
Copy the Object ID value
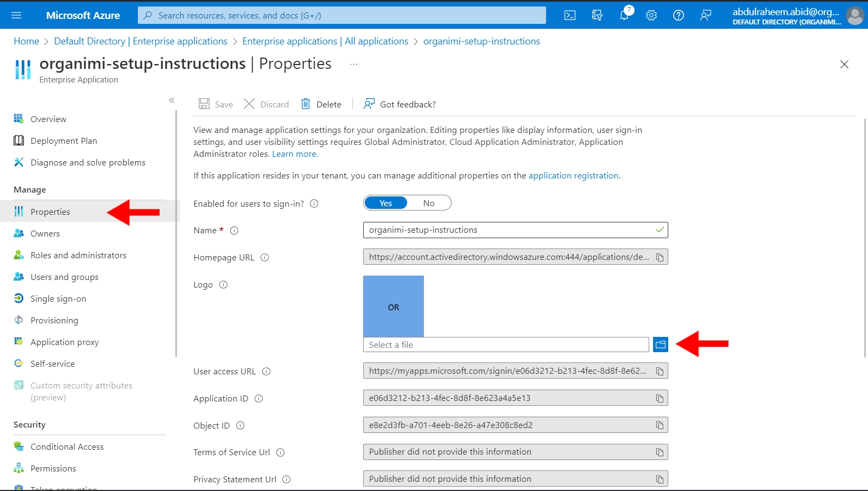coord(660,425)
